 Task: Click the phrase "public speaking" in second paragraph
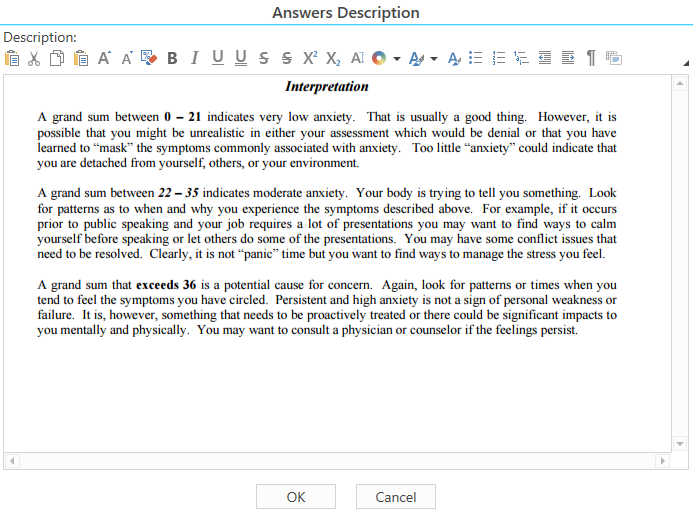pyautogui.click(x=126, y=224)
